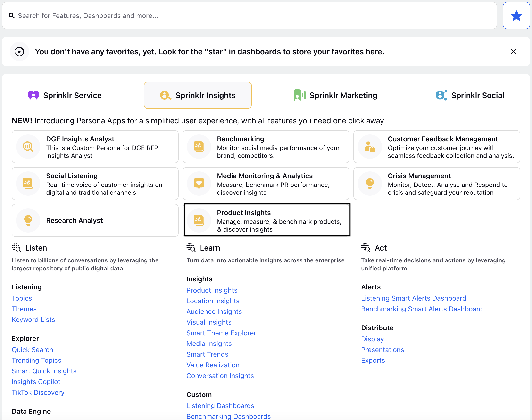Screen dimensions: 532x420
Task: Open Exports
Action: pos(373,360)
